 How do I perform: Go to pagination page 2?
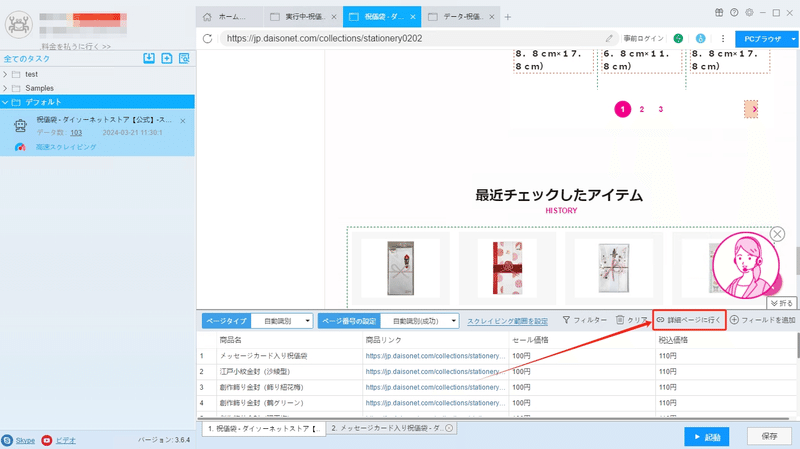tap(642, 109)
